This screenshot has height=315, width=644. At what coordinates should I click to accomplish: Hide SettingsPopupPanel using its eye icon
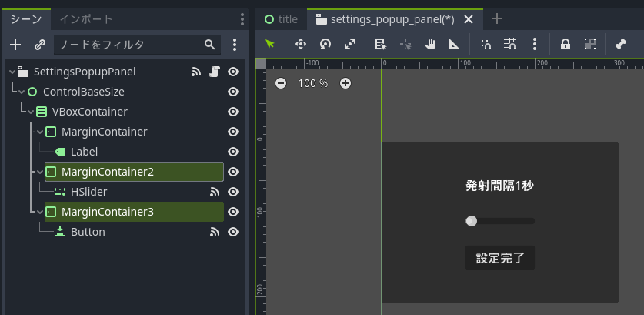tap(233, 72)
